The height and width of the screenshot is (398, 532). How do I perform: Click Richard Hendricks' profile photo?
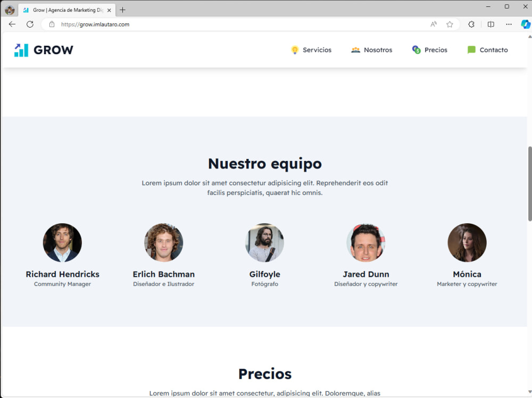62,242
